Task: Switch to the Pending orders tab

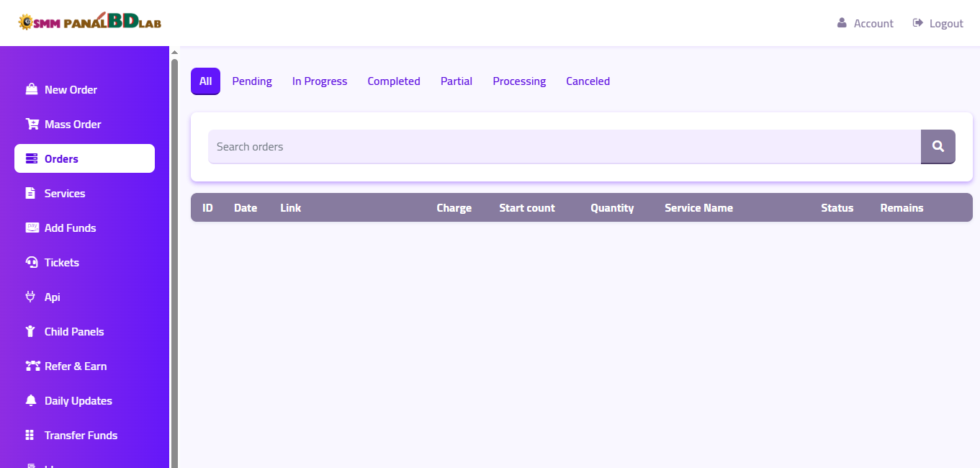Action: [252, 81]
